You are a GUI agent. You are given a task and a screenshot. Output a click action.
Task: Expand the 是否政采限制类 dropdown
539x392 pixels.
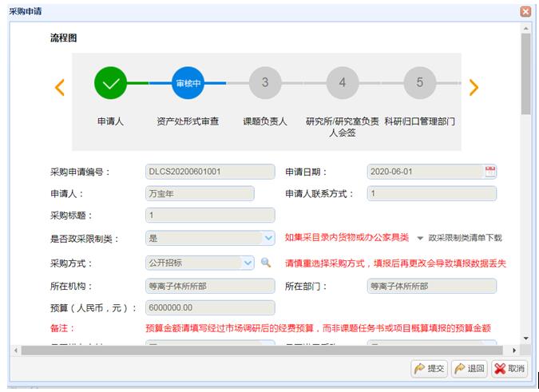pyautogui.click(x=268, y=238)
